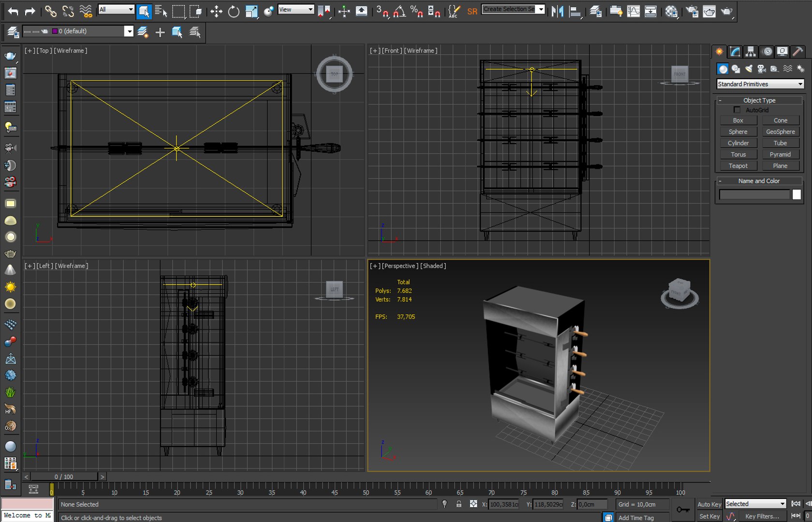Switch to the Create command panel tab
This screenshot has width=812, height=522.
pos(720,51)
